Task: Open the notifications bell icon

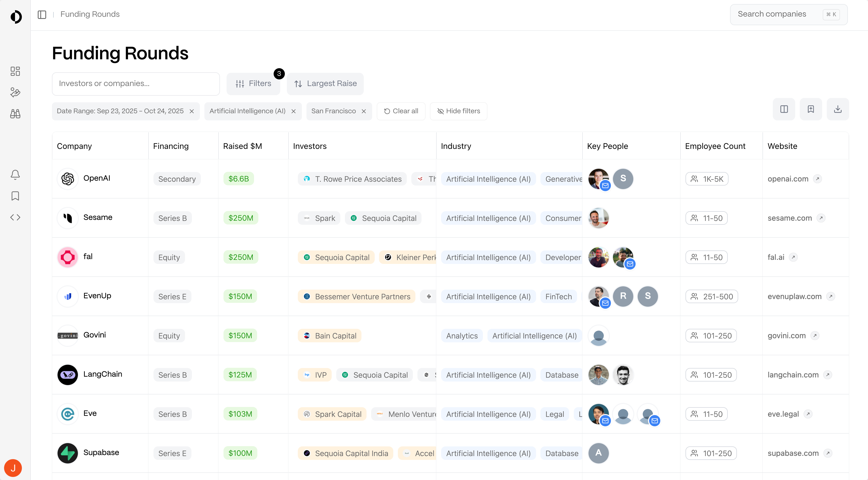Action: click(x=15, y=175)
